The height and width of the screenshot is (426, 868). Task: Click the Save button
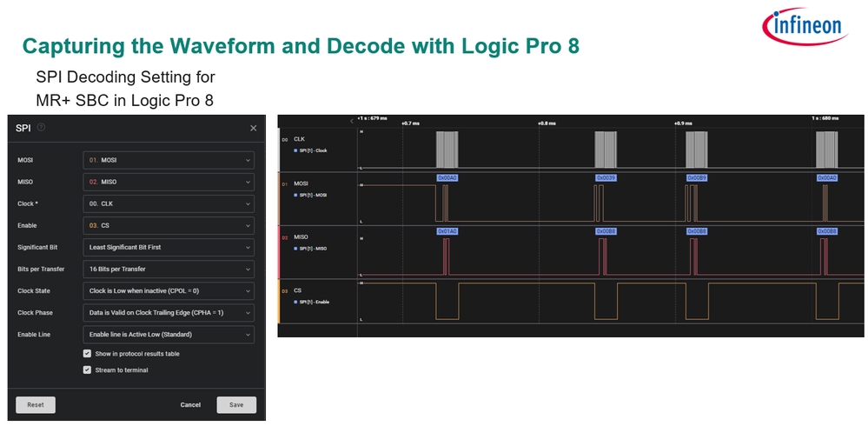[x=236, y=404]
